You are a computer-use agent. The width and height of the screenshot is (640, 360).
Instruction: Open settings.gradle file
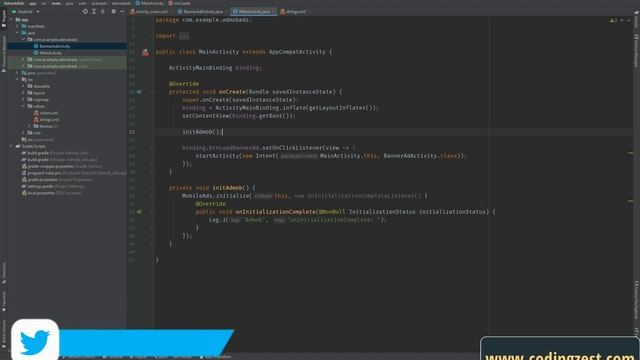[53, 186]
